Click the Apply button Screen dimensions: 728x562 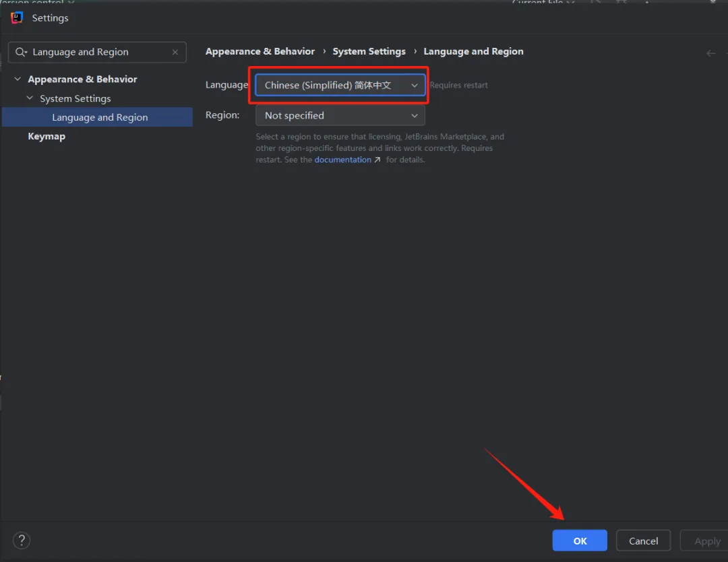pyautogui.click(x=706, y=541)
